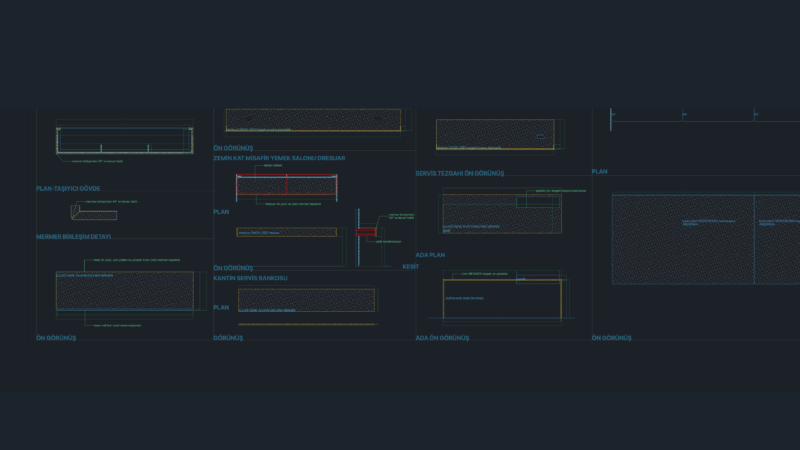Select the hatched kantin servis bankosu plan

coord(306,300)
